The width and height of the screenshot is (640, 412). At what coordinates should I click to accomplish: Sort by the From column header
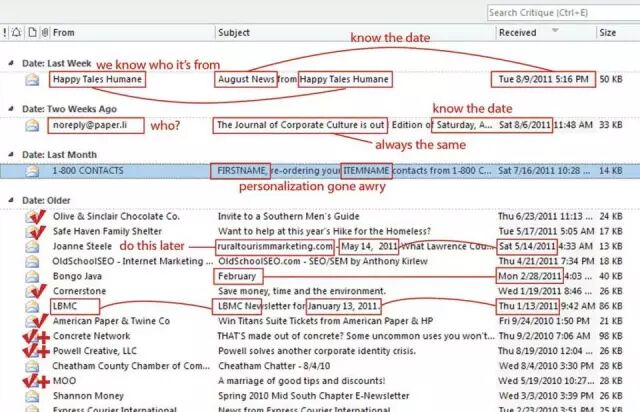pos(64,33)
